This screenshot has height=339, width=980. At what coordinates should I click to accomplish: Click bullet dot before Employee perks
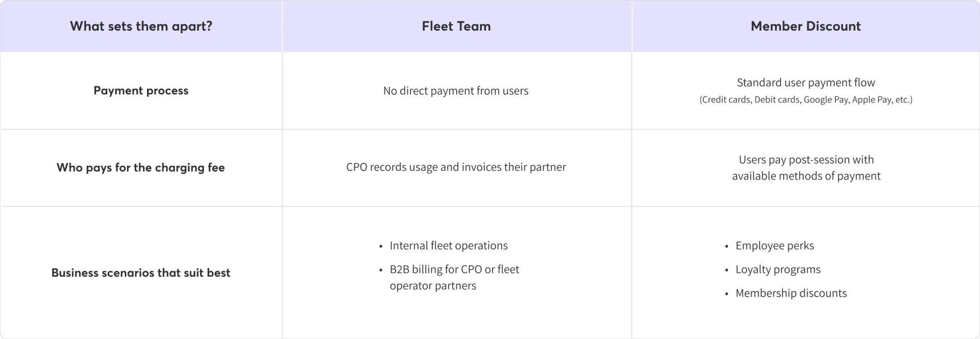click(726, 247)
